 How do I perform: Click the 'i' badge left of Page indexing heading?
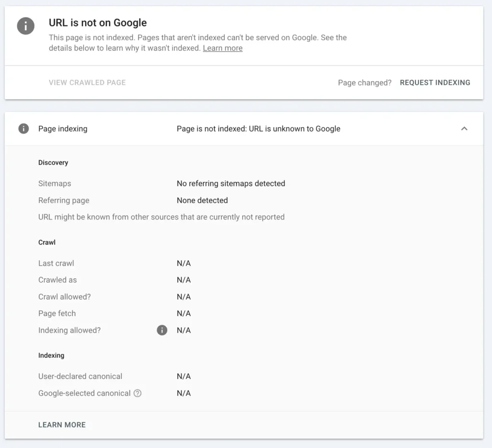point(23,129)
